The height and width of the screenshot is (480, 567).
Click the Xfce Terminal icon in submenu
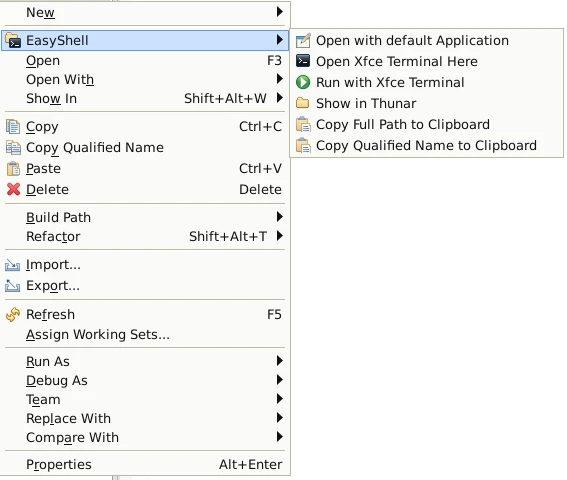(303, 61)
